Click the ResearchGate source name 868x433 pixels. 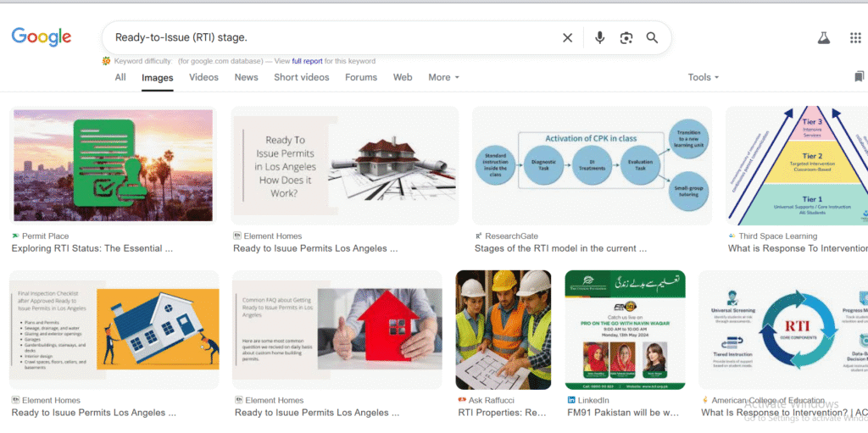[511, 236]
